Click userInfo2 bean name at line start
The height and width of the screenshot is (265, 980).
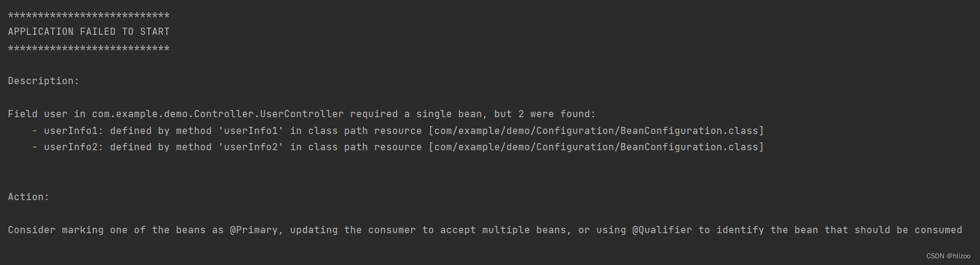pyautogui.click(x=70, y=147)
